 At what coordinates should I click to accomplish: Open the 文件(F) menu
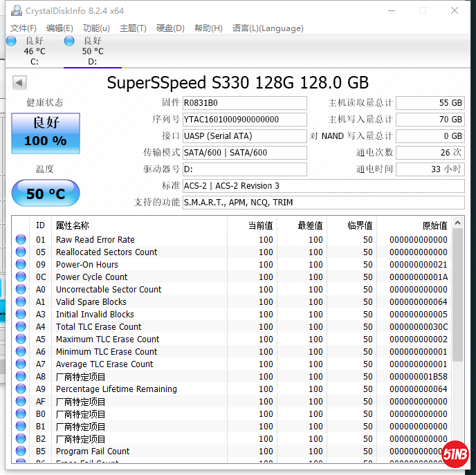coord(24,28)
